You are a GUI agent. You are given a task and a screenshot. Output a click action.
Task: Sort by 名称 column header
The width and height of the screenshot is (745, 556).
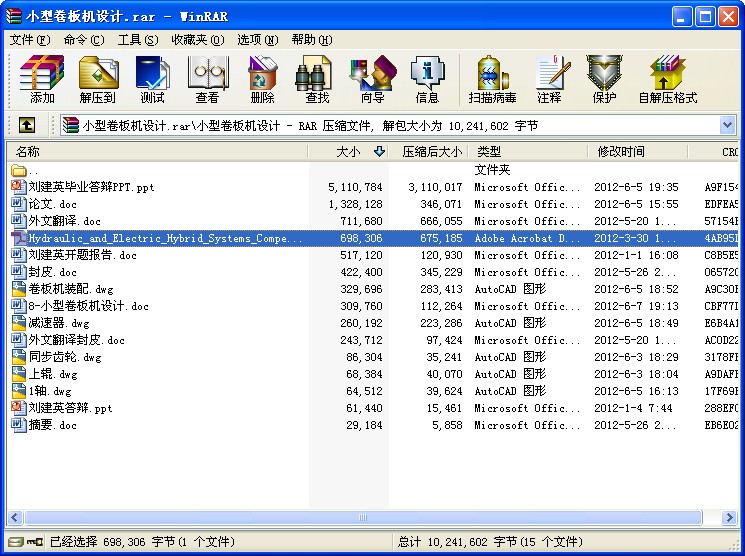157,152
